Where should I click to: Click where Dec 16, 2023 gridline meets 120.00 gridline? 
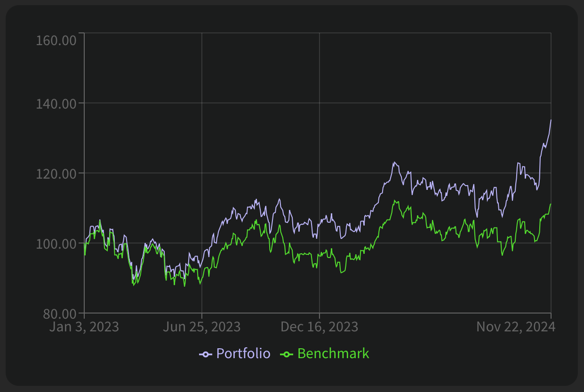(x=320, y=173)
